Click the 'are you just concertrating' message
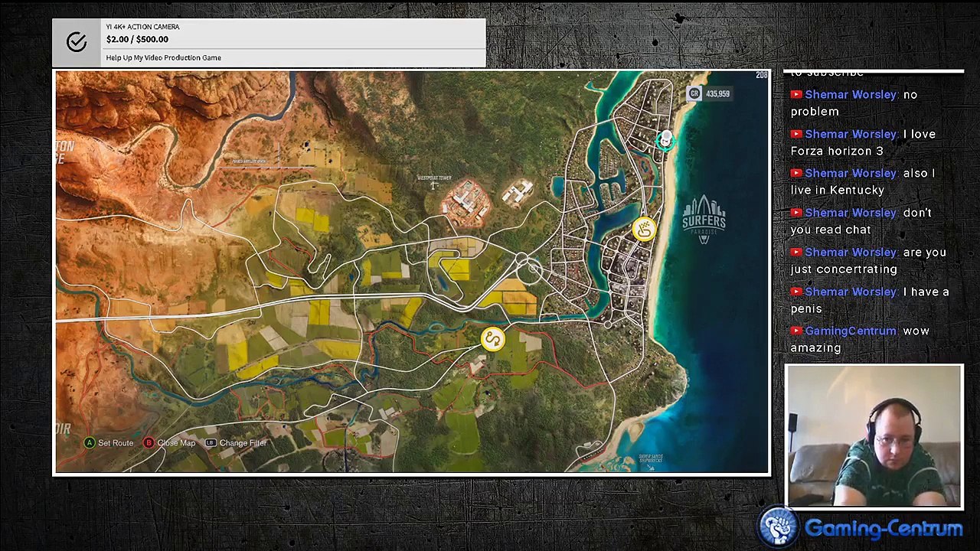The height and width of the screenshot is (551, 980). 868,260
